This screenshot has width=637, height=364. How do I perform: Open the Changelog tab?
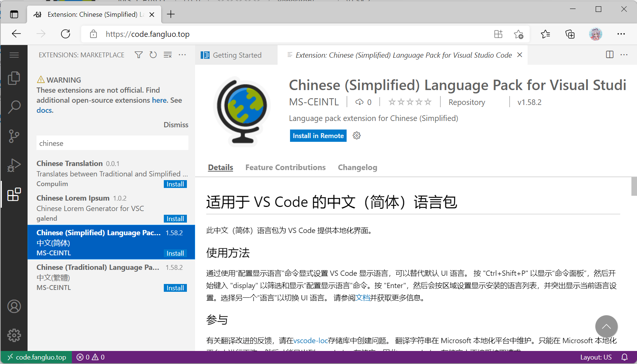pyautogui.click(x=357, y=167)
